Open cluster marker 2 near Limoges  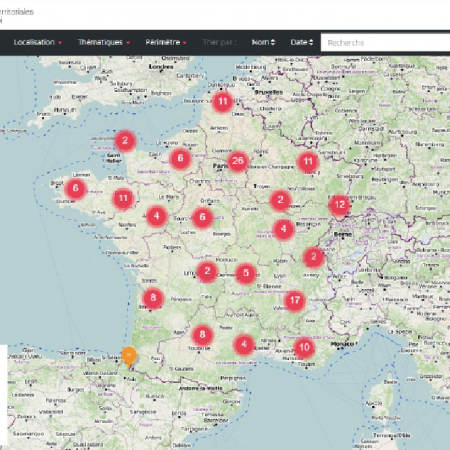point(207,271)
